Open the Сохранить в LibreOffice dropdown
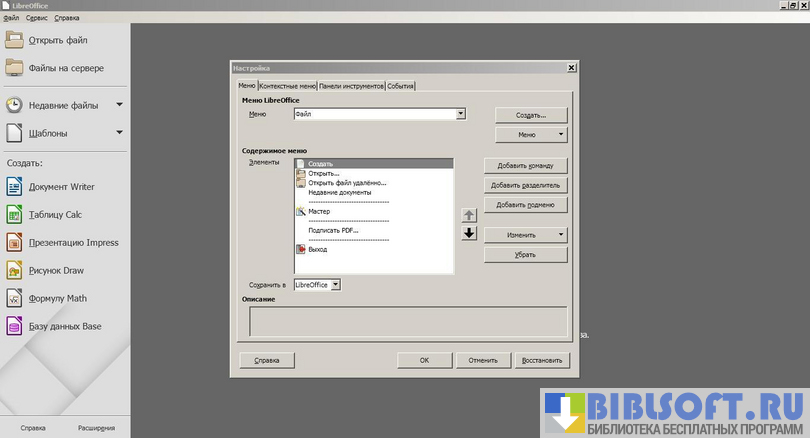Screen dimensions: 810x438 click(336, 285)
